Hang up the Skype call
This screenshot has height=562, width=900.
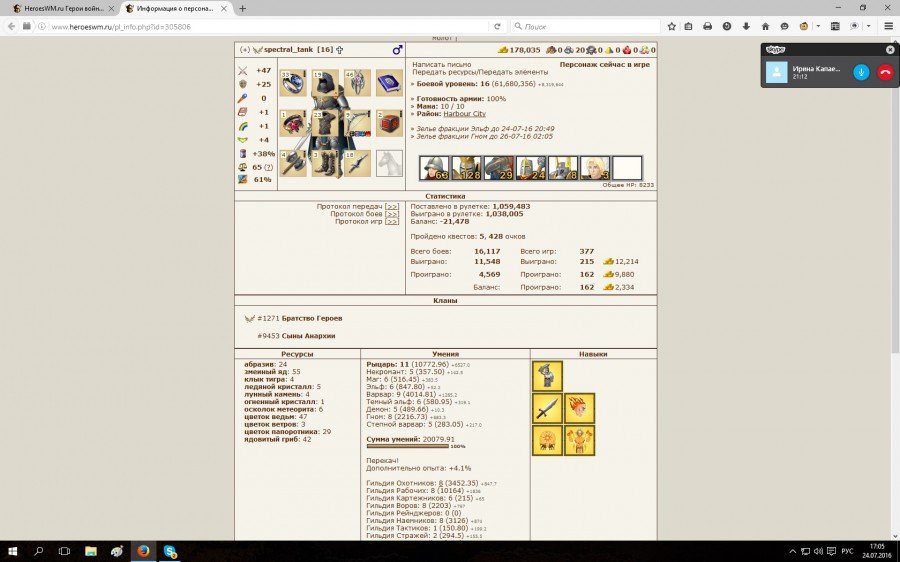(885, 72)
